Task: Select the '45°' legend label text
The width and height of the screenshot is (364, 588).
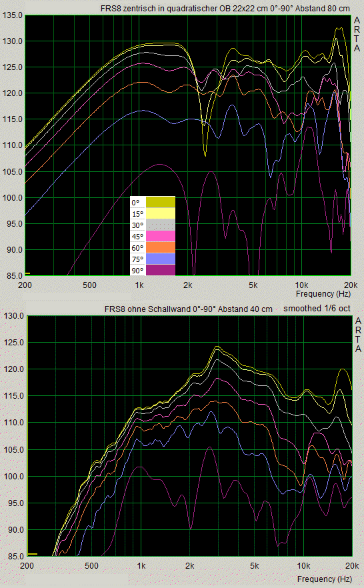Action: click(137, 237)
